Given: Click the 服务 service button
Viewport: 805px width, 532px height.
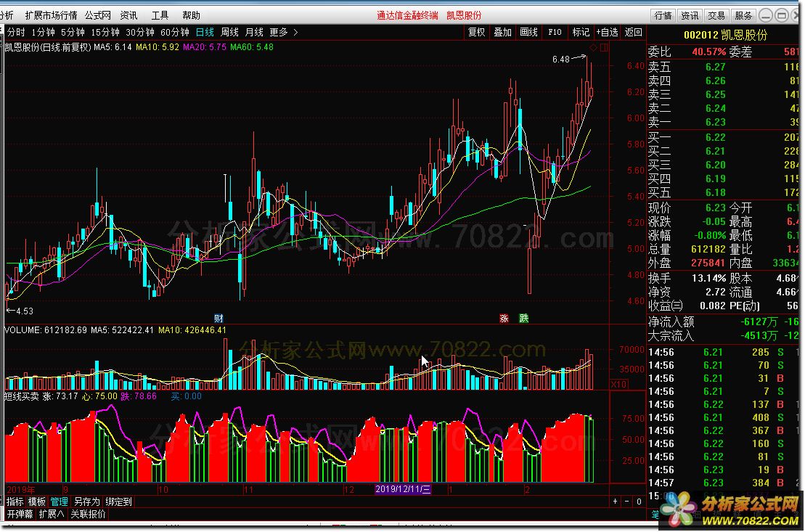Looking at the screenshot, I should click(x=743, y=16).
